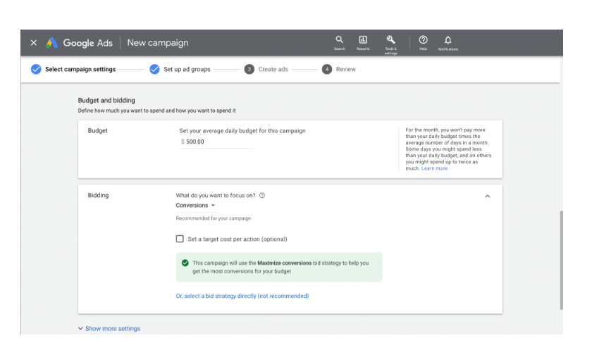Select a bid strategy directly link
The image size is (592, 364).
pos(242,296)
